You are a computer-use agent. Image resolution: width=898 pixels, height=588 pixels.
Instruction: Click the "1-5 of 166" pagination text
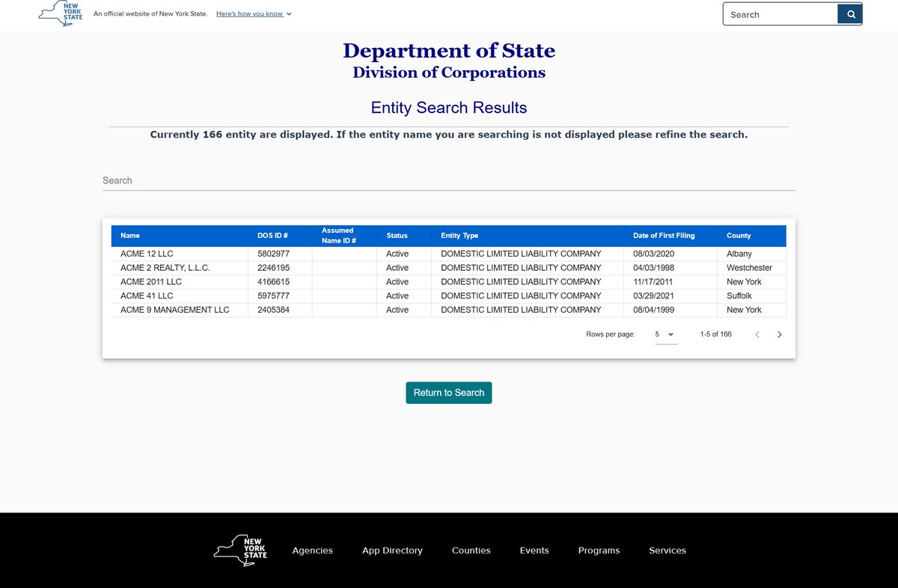coord(716,334)
